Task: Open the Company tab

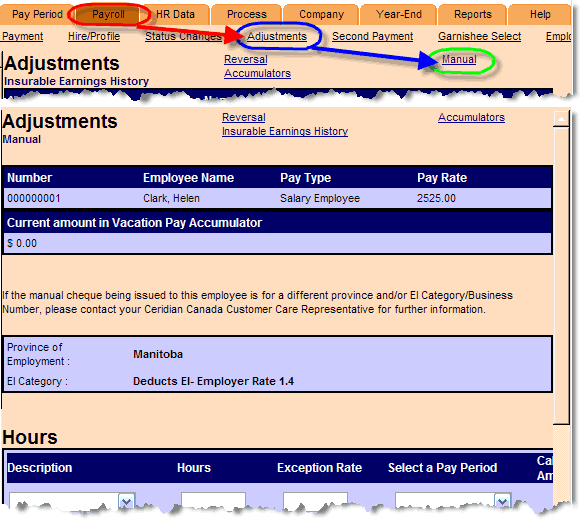Action: pos(321,14)
